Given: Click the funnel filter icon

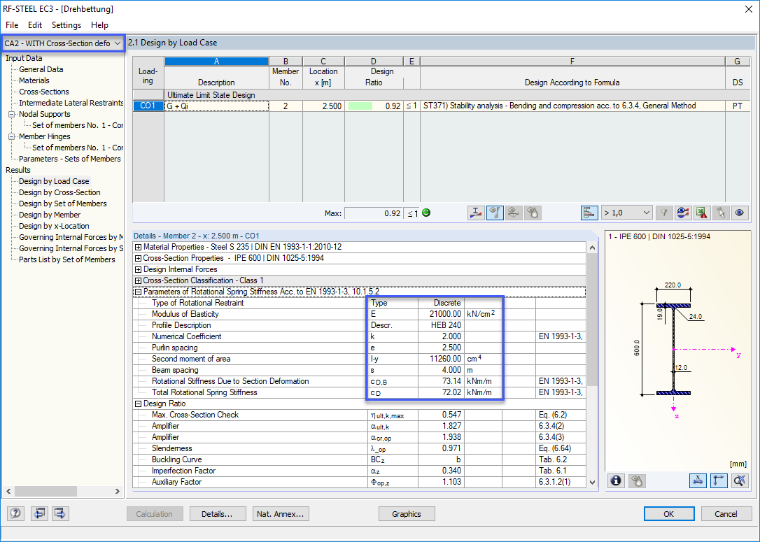Looking at the screenshot, I should tap(664, 213).
